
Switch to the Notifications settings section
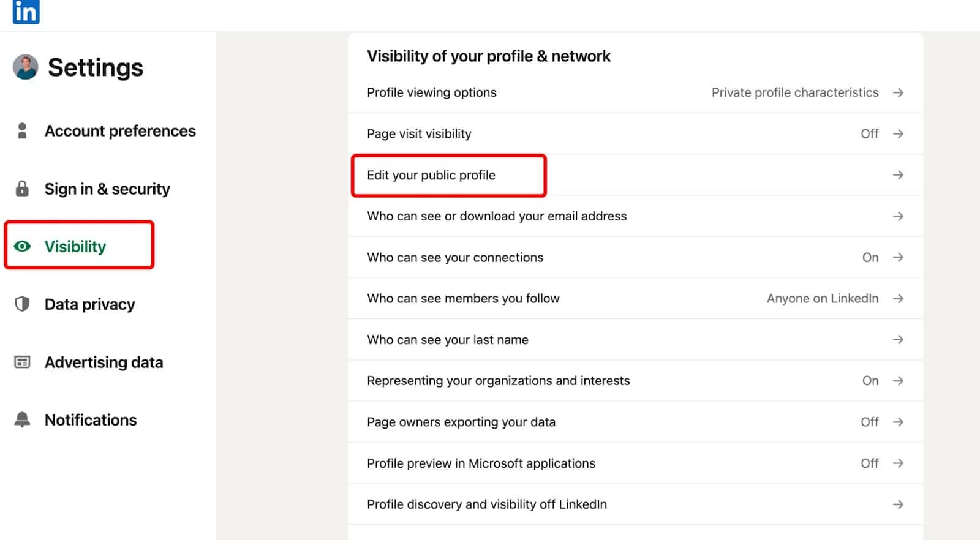90,419
